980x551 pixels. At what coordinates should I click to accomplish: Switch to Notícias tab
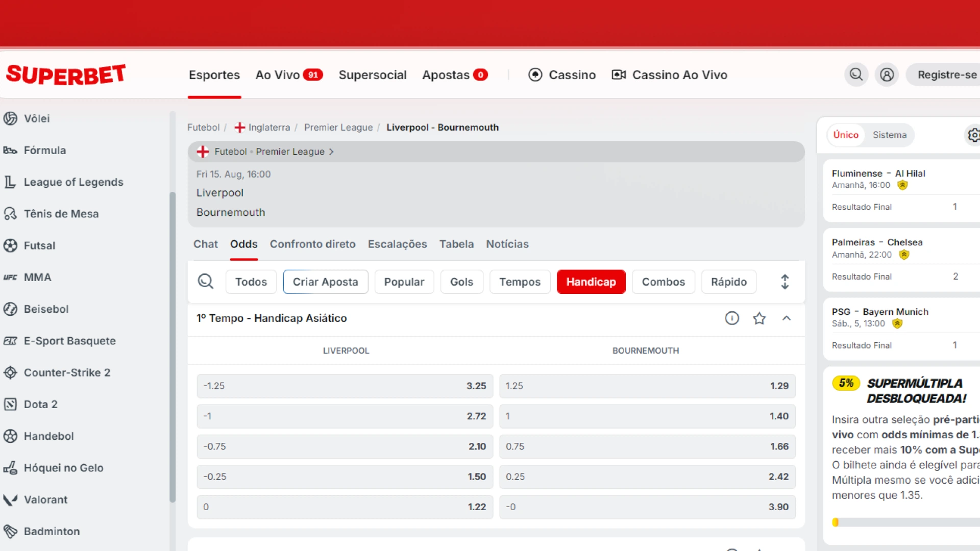[507, 244]
